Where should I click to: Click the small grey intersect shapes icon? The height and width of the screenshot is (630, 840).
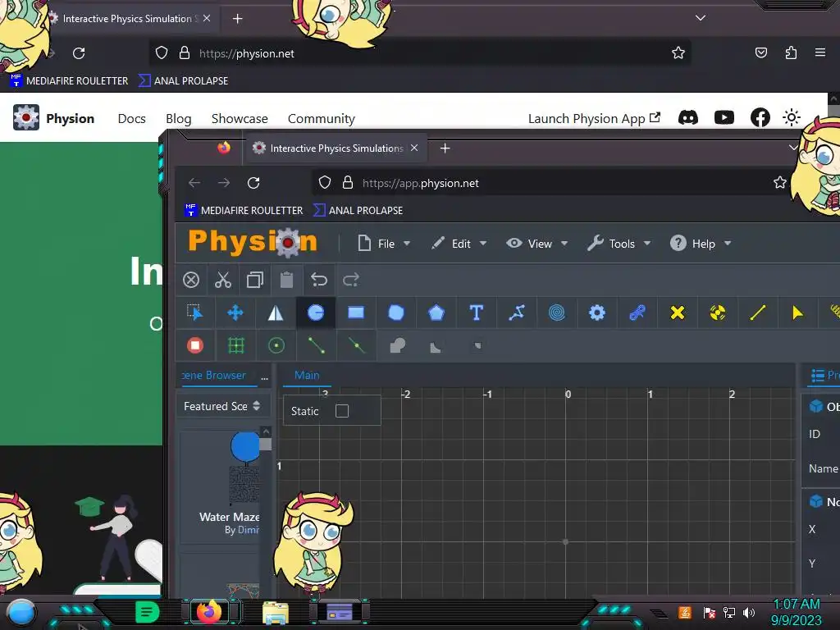(478, 345)
